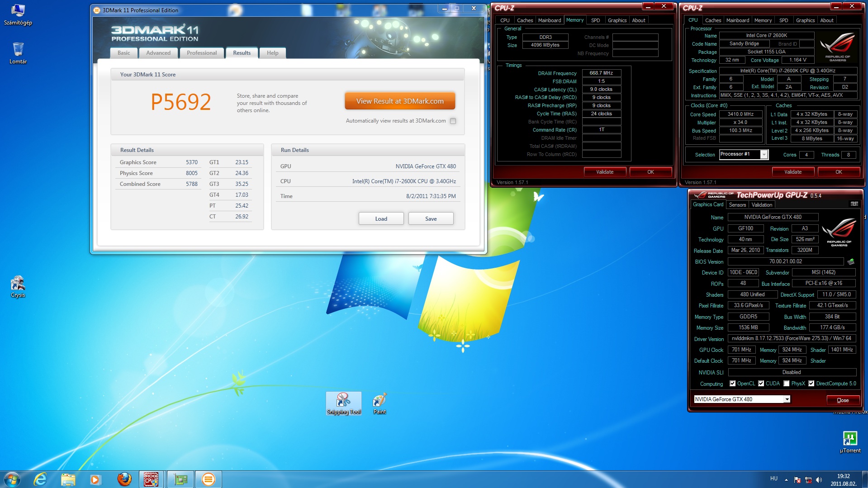Click the 3DMark 11 title bar icon
Viewport: 868px width, 488px height.
(x=97, y=10)
